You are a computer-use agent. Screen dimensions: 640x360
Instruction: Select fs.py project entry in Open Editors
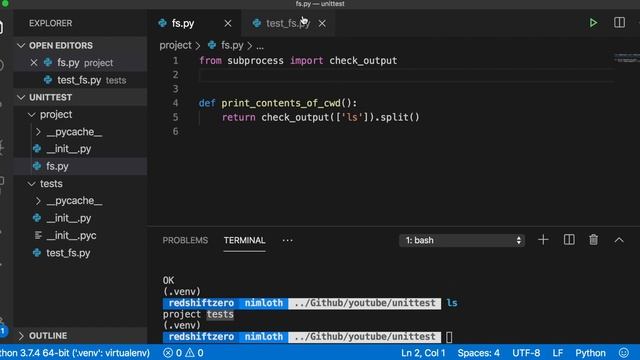click(x=80, y=63)
